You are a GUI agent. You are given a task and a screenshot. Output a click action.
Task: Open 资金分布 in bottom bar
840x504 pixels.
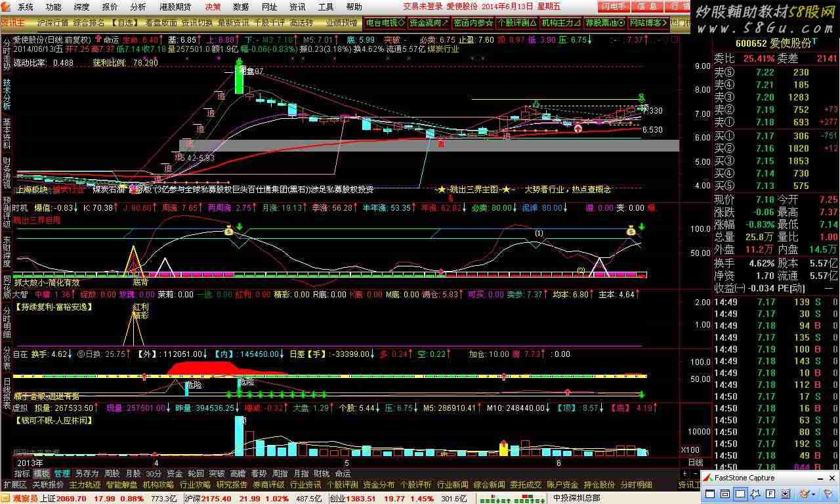(379, 484)
